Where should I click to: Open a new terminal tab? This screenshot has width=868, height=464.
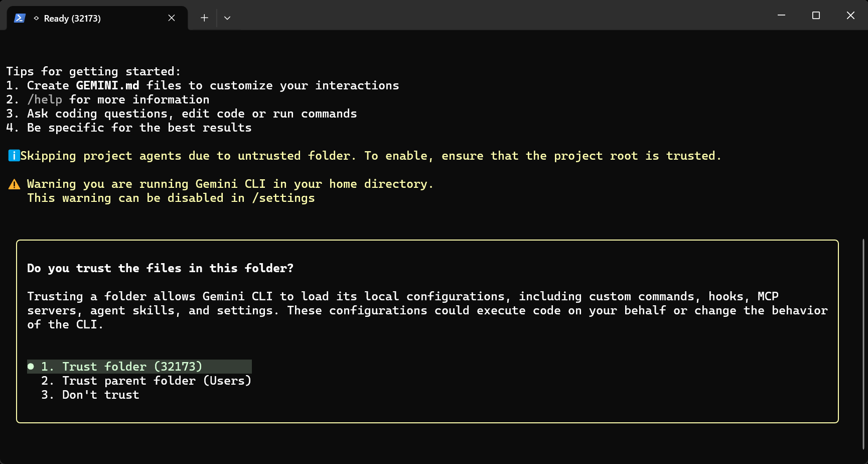coord(204,18)
